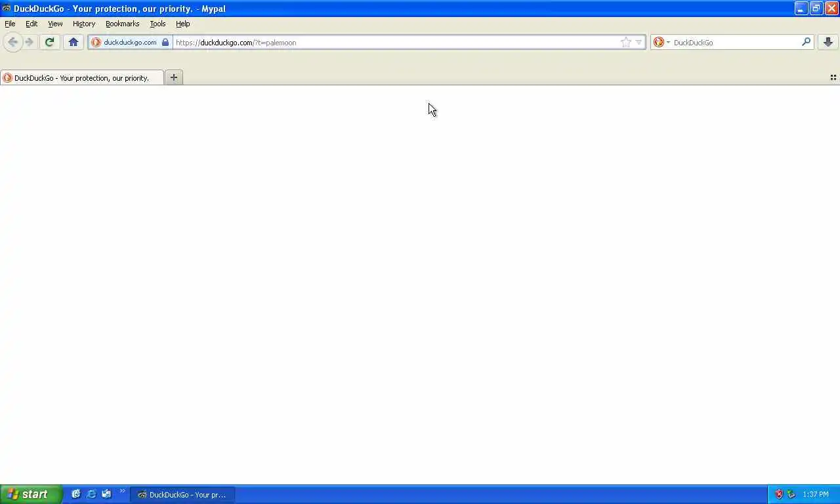Click the red shield security alert tray icon
Image resolution: width=840 pixels, height=504 pixels.
[x=779, y=494]
